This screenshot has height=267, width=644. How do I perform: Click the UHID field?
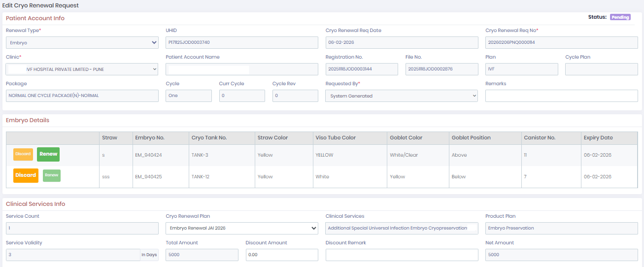click(241, 43)
